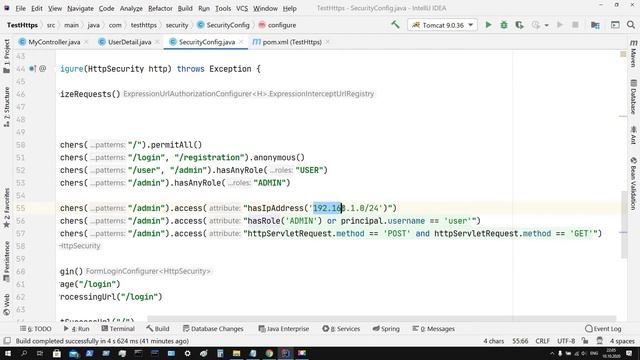Open the Build menu in the menu bar
This screenshot has height=360, width=640.
point(185,8)
